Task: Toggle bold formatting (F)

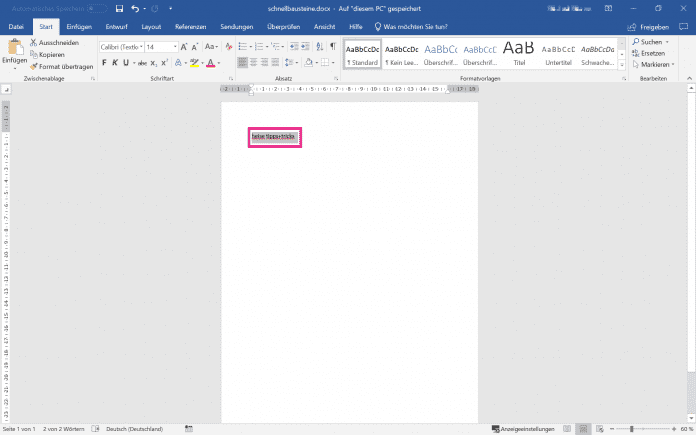Action: click(x=103, y=63)
